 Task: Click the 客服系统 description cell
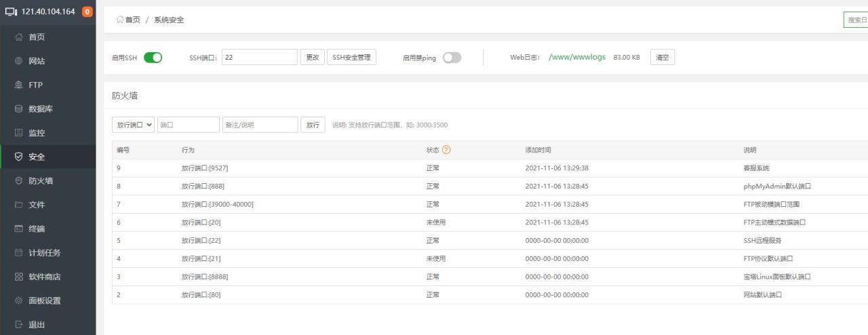coord(757,168)
